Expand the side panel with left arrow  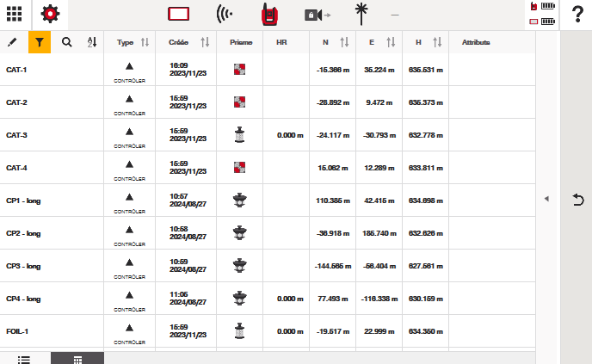pyautogui.click(x=546, y=199)
